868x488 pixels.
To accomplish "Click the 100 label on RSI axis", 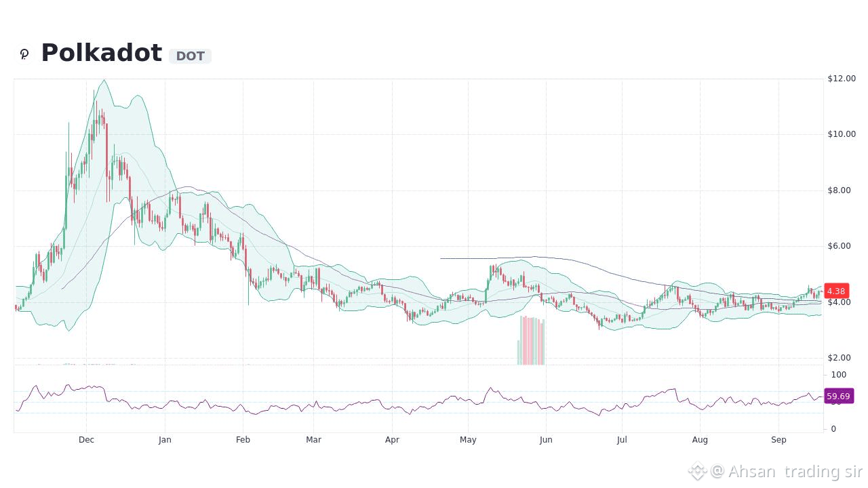I will click(x=839, y=375).
